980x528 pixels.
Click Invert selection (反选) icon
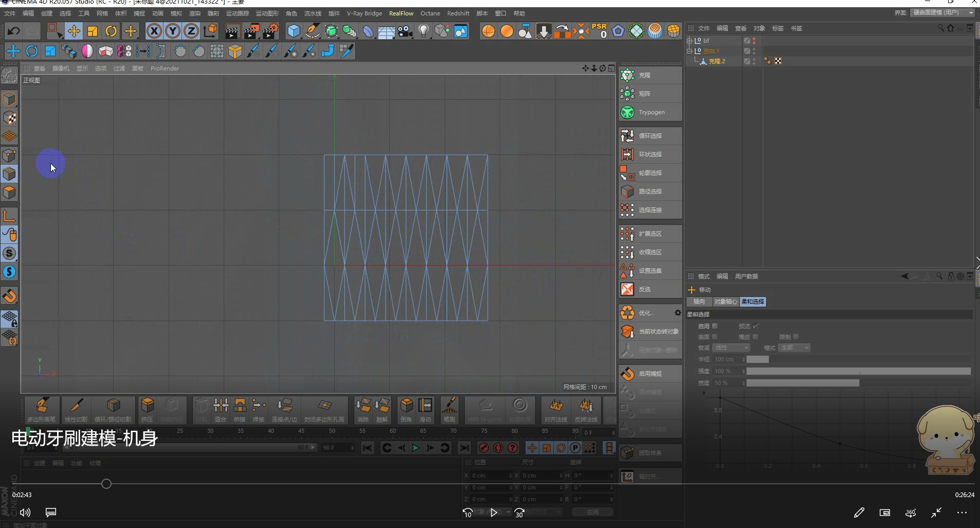coord(627,289)
